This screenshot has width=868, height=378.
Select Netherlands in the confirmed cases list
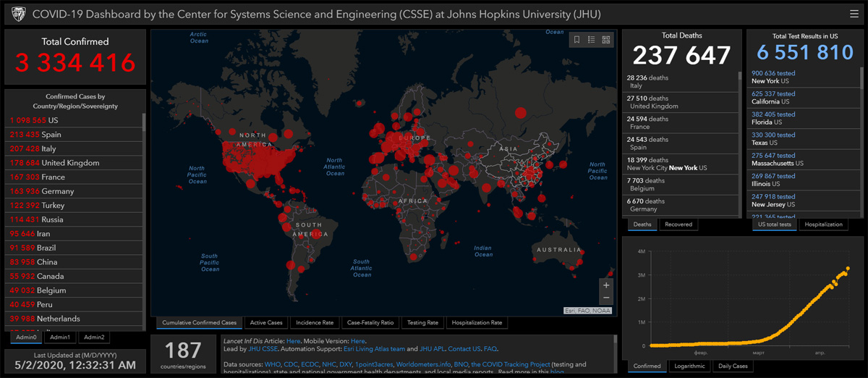75,319
